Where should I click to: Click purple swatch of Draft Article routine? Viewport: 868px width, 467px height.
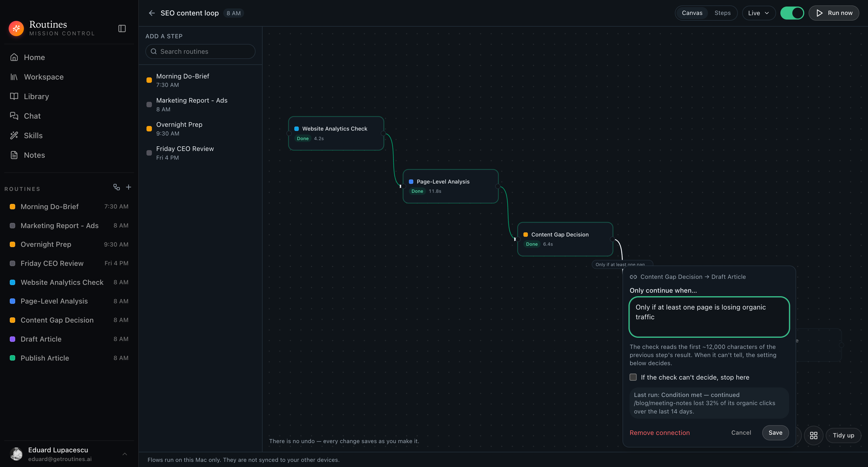12,339
